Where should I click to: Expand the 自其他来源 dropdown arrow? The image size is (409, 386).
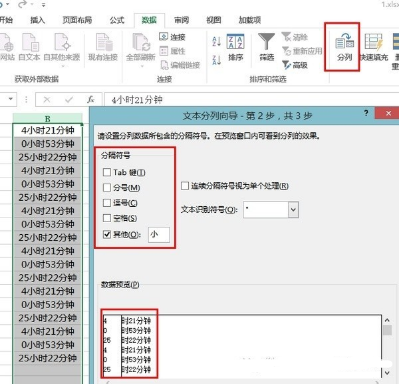click(x=62, y=66)
